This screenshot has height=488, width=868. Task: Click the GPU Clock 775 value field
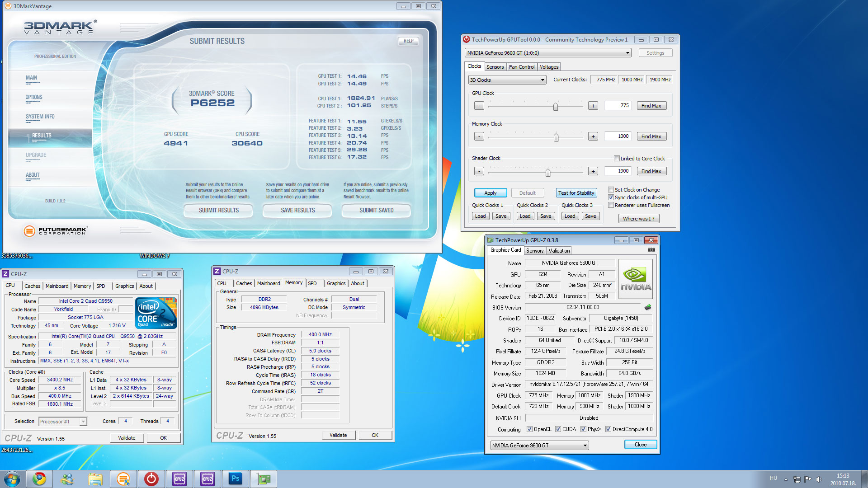coord(618,105)
